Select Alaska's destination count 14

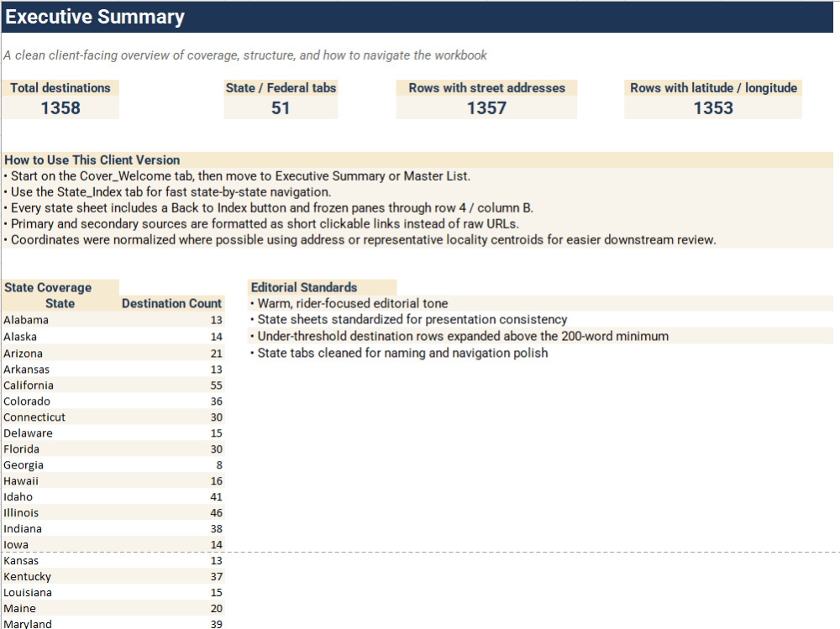click(x=171, y=337)
